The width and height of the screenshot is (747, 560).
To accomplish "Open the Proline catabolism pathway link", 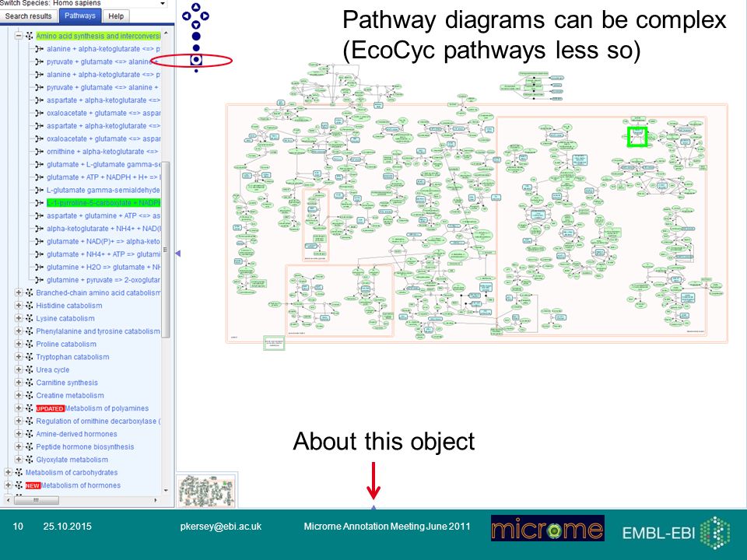I will pyautogui.click(x=66, y=344).
